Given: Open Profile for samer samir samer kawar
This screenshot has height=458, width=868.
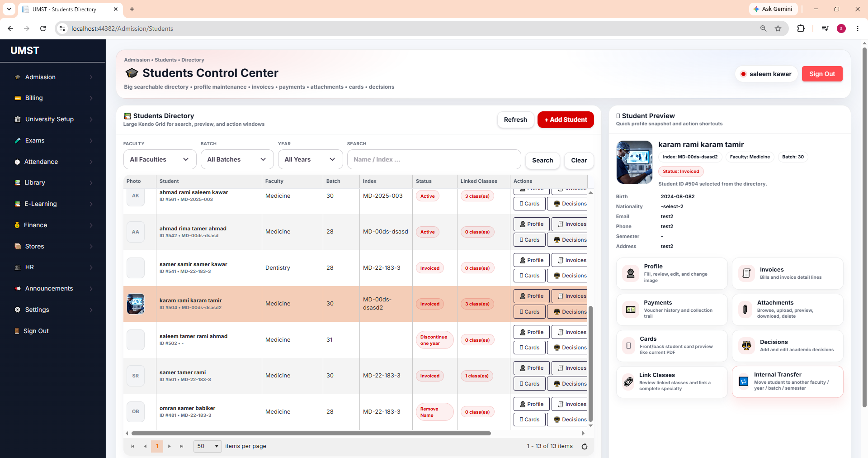Looking at the screenshot, I should pos(532,260).
